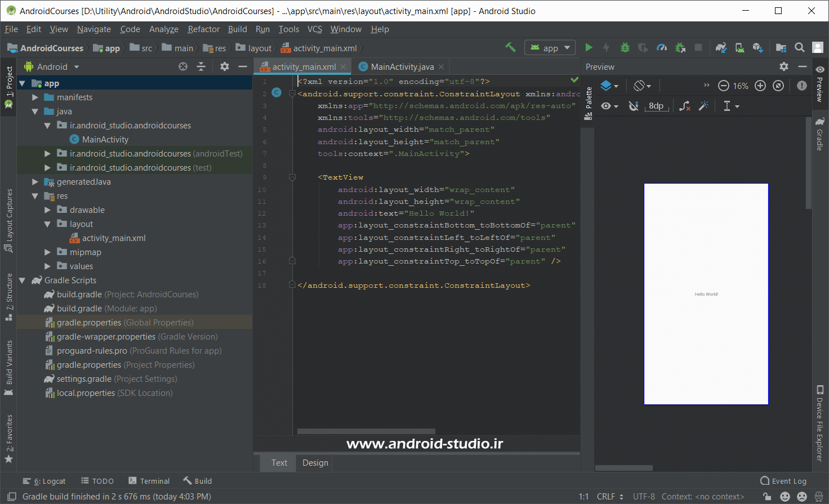
Task: Click Scroll from Source target icon
Action: pos(183,66)
